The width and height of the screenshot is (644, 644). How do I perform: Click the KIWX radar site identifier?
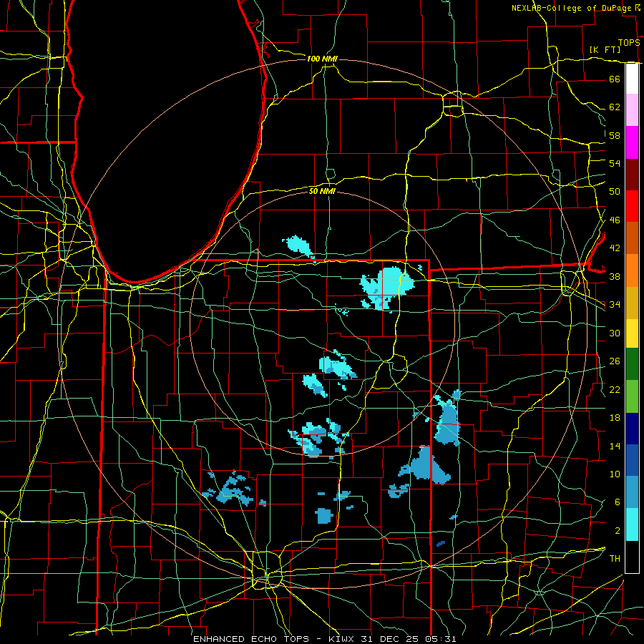tap(343, 639)
